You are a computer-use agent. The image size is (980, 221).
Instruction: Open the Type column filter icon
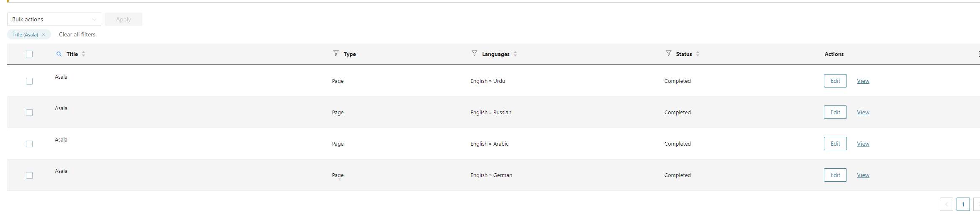click(x=336, y=53)
